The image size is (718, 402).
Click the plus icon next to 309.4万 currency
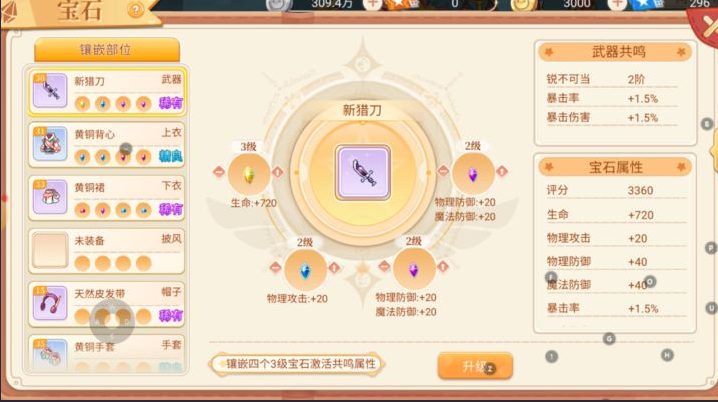click(x=373, y=4)
